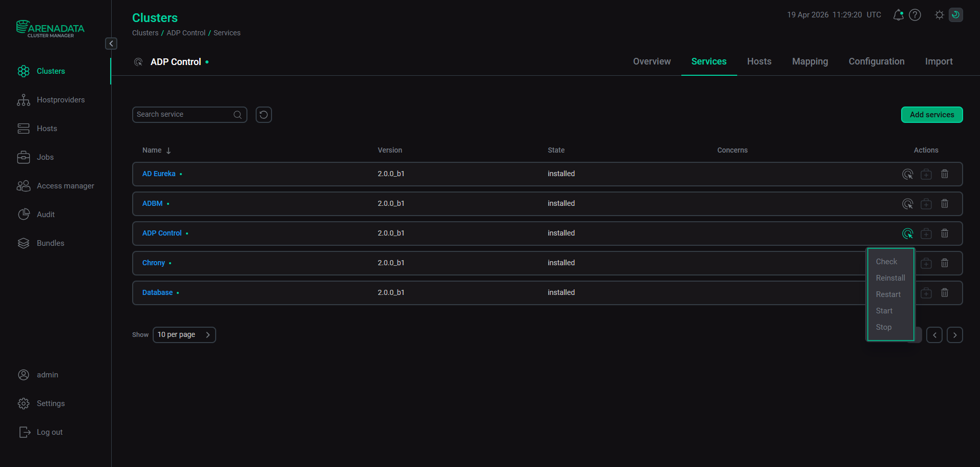
Task: Open the Mapping tab
Action: 810,61
